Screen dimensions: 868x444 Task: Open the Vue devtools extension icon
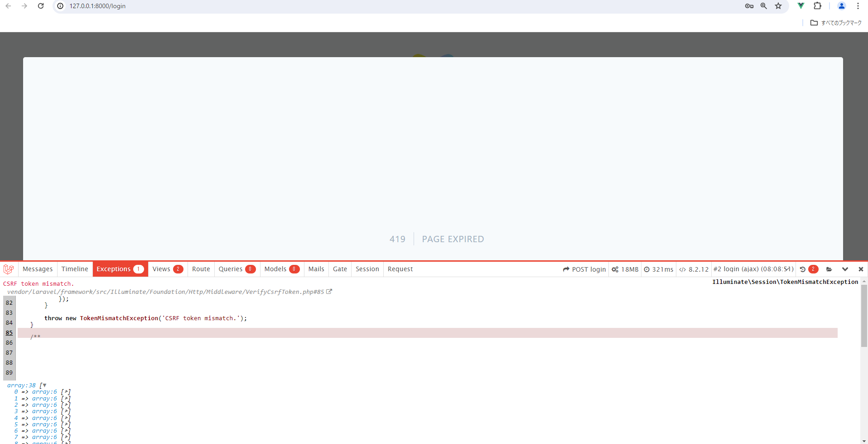801,6
